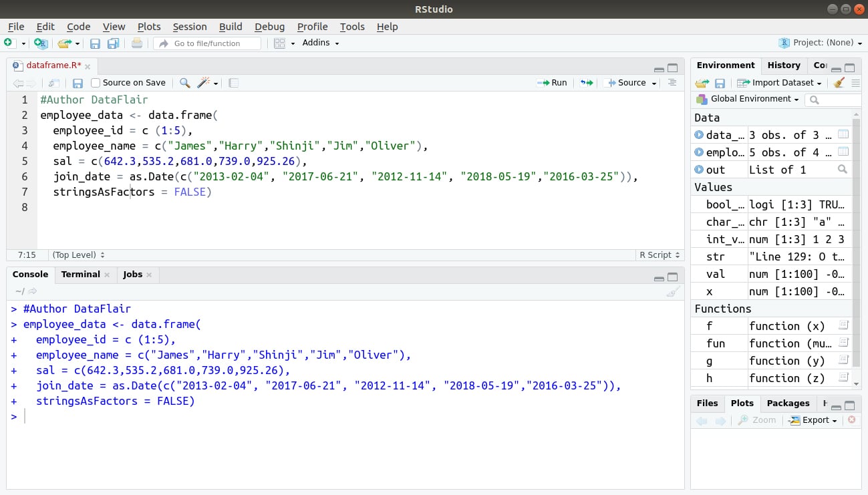The width and height of the screenshot is (868, 495).
Task: Clear environment objects with broom icon
Action: (x=839, y=83)
